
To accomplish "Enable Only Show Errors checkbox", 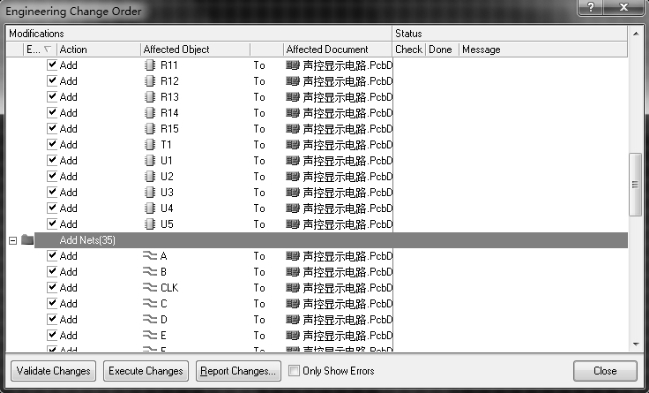I will [294, 371].
